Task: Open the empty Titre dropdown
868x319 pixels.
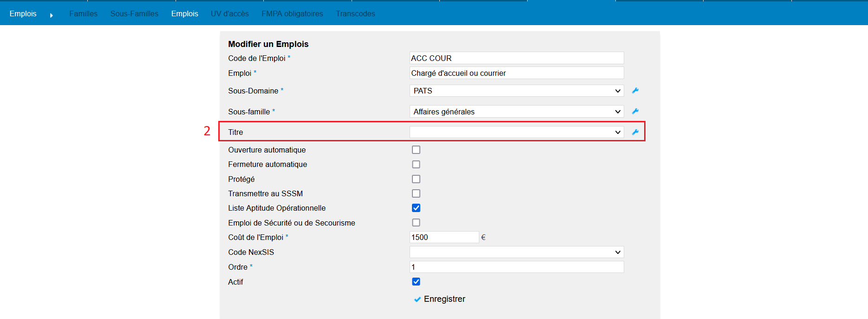Action: point(516,132)
